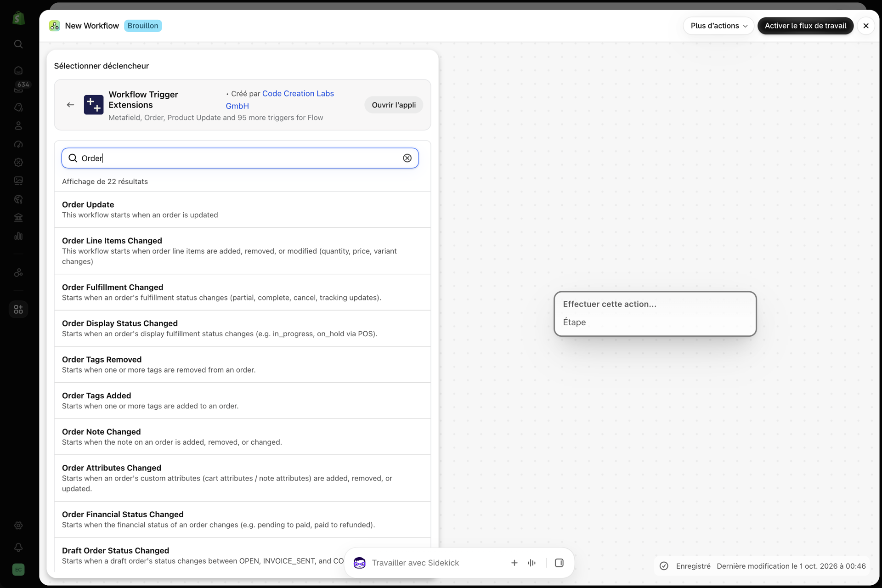Close the workflow editor with the X
The image size is (882, 588).
click(866, 26)
